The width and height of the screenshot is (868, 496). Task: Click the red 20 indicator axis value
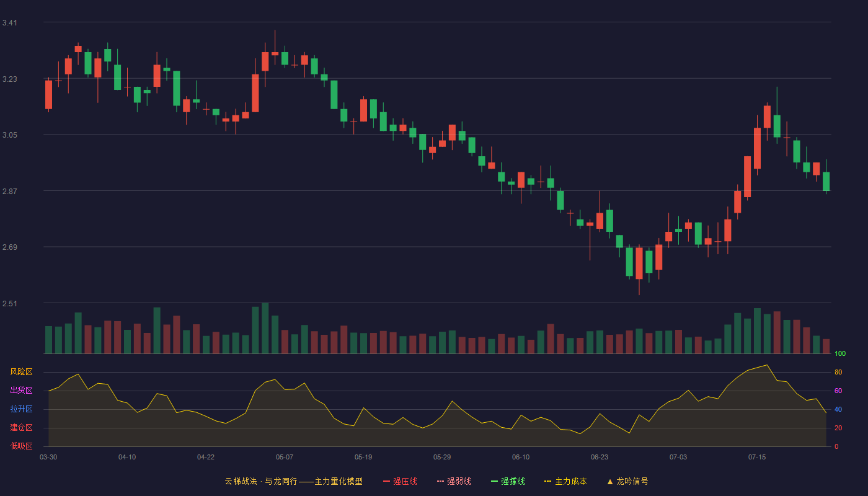838,428
